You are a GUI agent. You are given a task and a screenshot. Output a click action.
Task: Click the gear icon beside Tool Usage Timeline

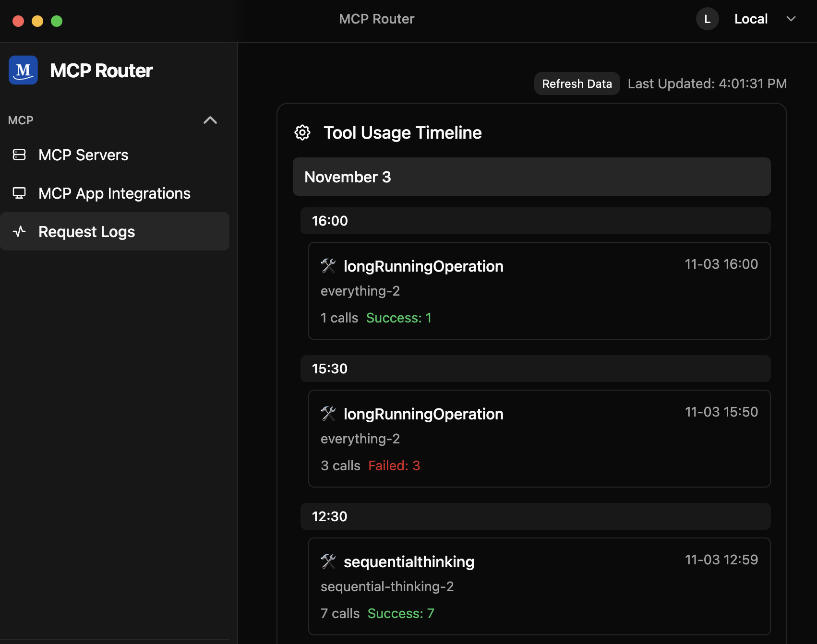click(302, 132)
